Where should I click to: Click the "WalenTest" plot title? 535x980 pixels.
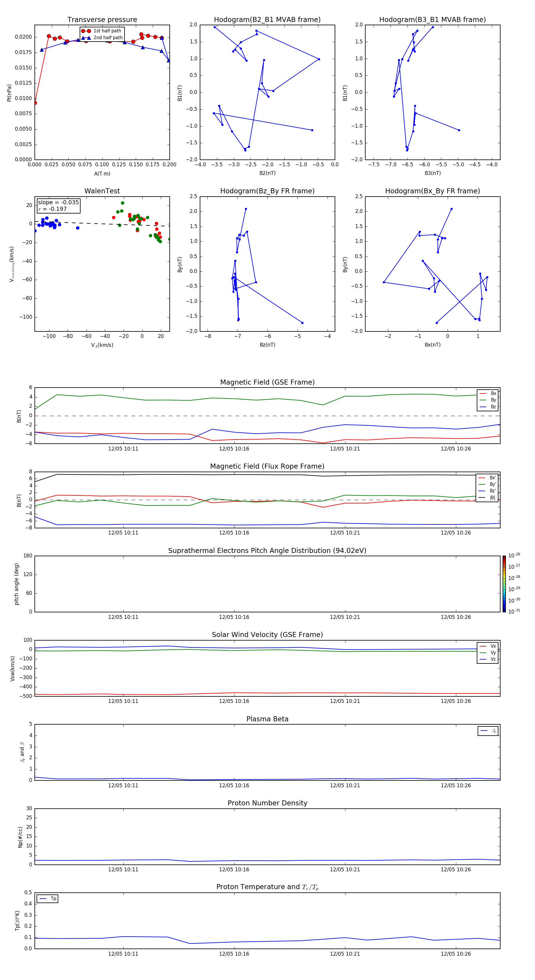point(102,191)
